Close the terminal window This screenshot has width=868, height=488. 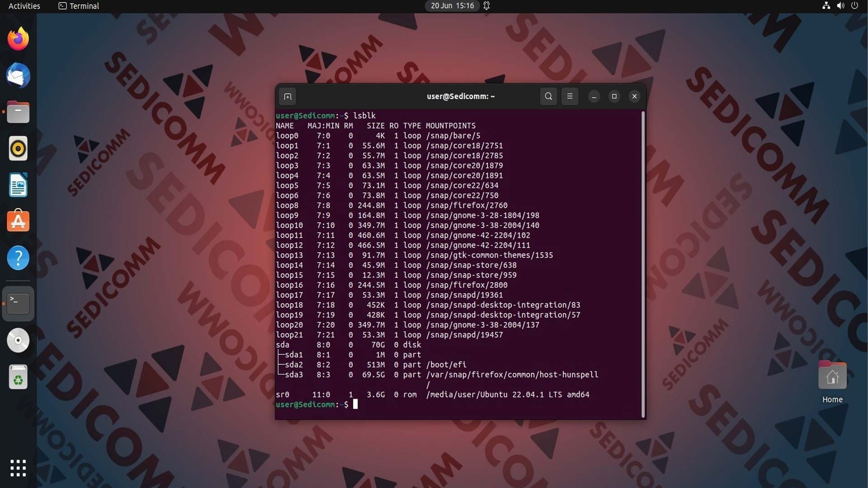[x=634, y=96]
